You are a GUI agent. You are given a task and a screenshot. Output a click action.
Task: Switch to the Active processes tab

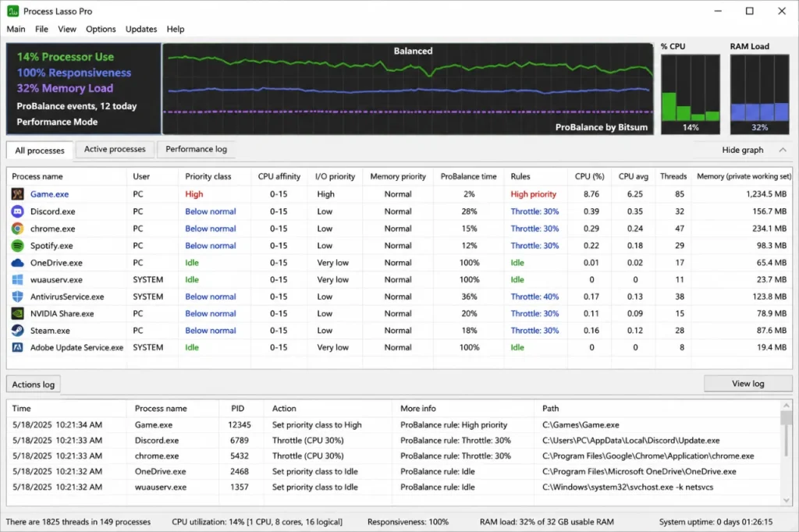[x=115, y=149]
